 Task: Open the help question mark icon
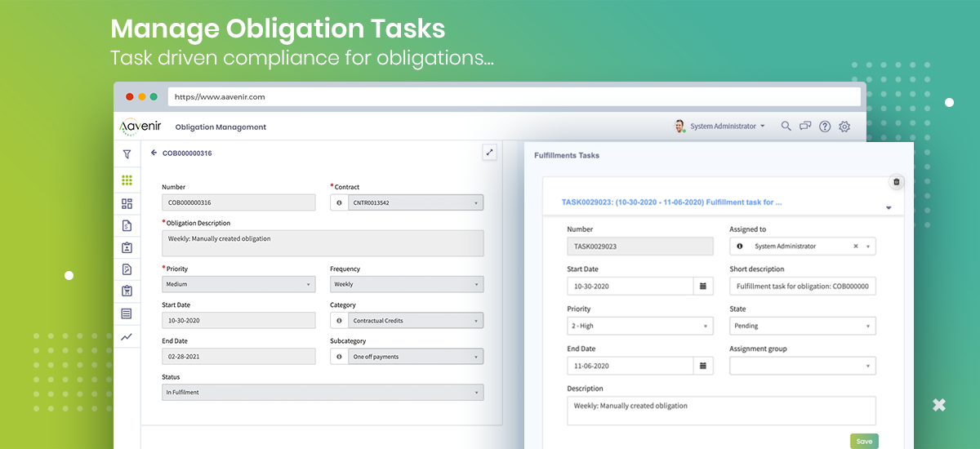point(825,126)
